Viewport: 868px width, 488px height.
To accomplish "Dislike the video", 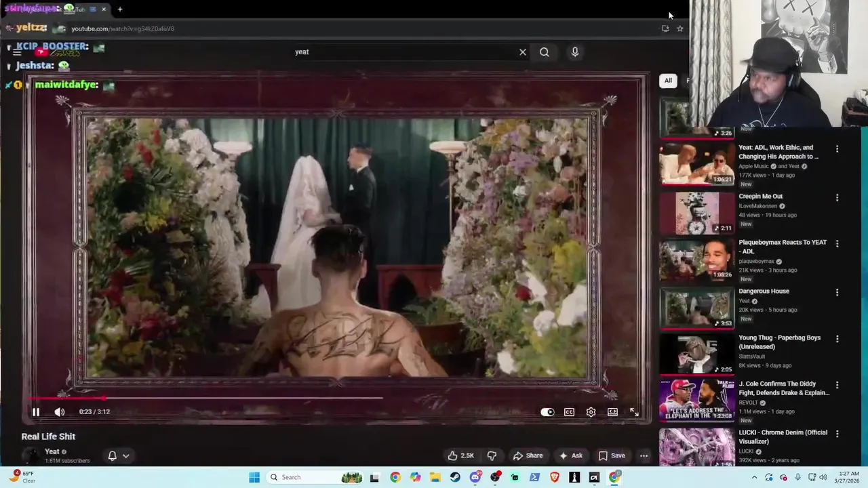I will (x=492, y=455).
